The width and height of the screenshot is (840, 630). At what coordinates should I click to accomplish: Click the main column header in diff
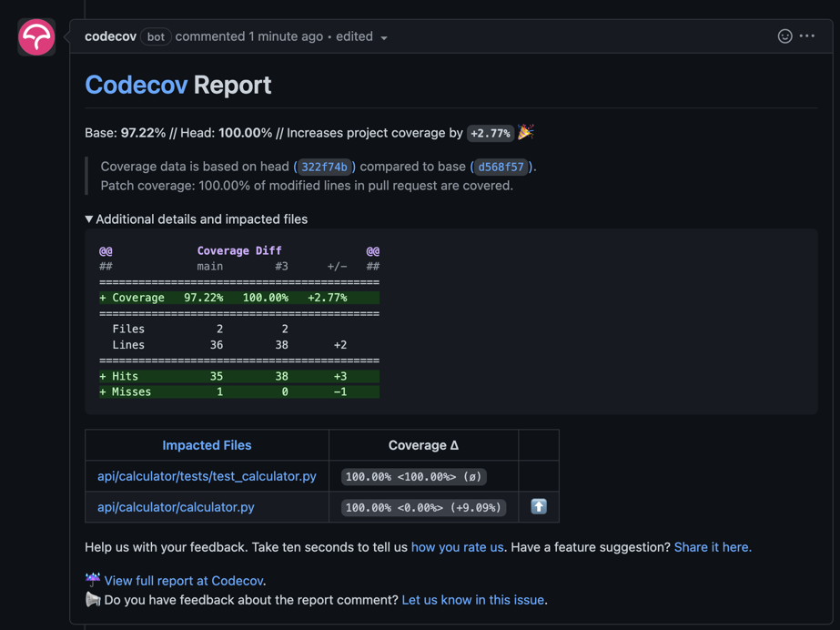(x=210, y=266)
